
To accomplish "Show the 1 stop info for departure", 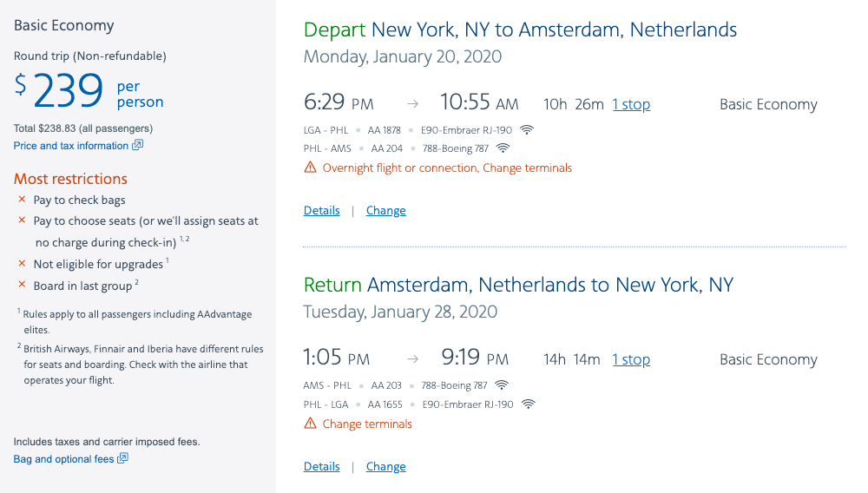I will [631, 104].
